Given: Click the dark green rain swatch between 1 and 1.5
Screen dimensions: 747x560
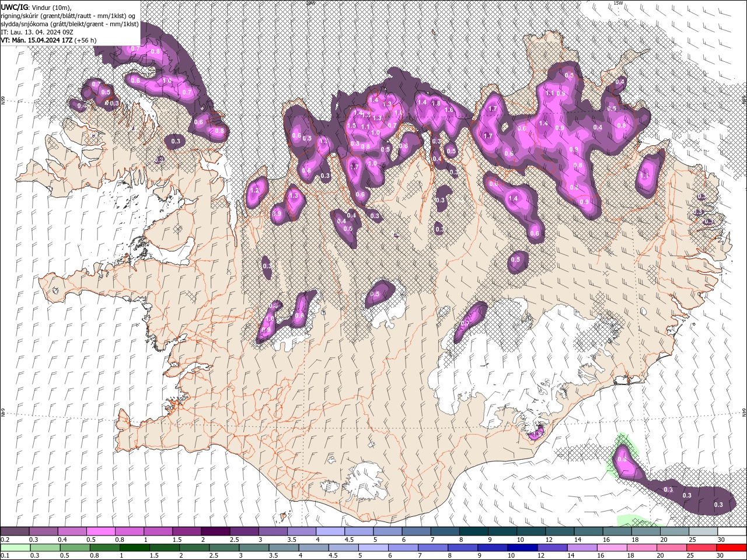Looking at the screenshot, I should coord(136,547).
